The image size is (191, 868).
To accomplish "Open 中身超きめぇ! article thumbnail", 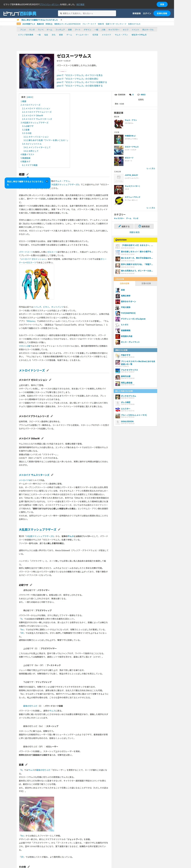I will [x=119, y=139].
